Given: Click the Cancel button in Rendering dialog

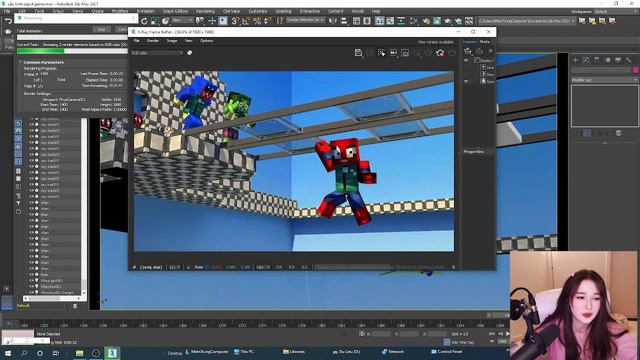Looking at the screenshot, I should pos(121,29).
